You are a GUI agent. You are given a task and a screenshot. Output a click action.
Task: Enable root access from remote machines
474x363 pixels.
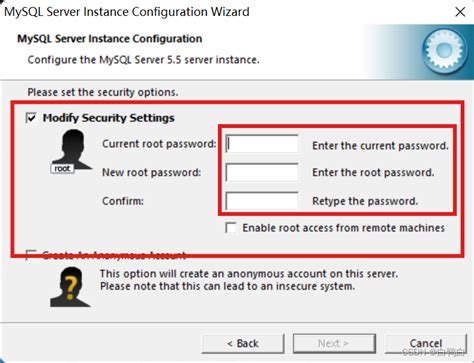click(x=231, y=228)
